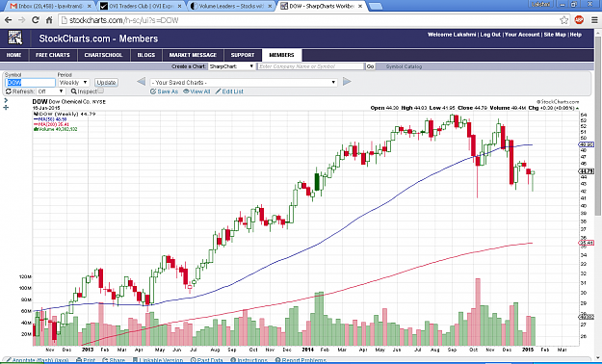Close the OVI Traders Club tab
The height and width of the screenshot is (364, 602).
[x=179, y=6]
